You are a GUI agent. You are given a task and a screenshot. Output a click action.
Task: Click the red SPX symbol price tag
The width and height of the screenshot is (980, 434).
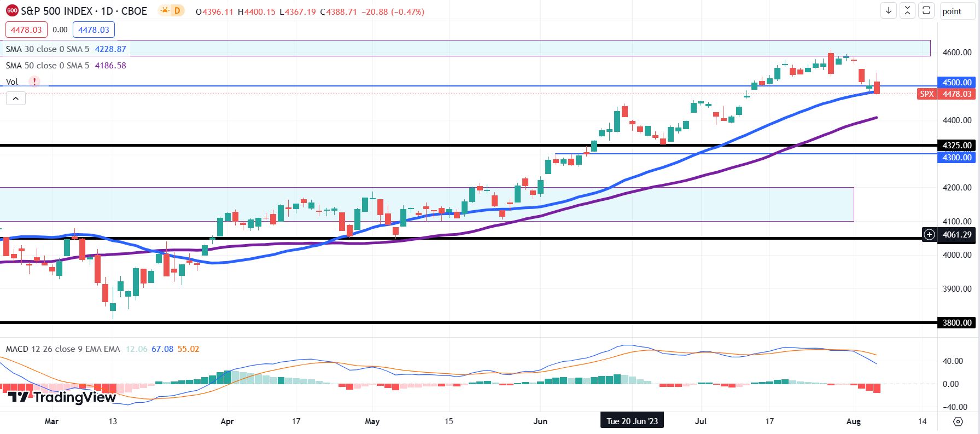(x=927, y=94)
